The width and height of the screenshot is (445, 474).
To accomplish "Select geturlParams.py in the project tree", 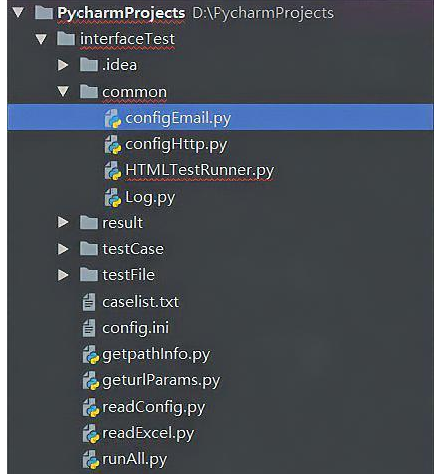I will click(x=161, y=381).
